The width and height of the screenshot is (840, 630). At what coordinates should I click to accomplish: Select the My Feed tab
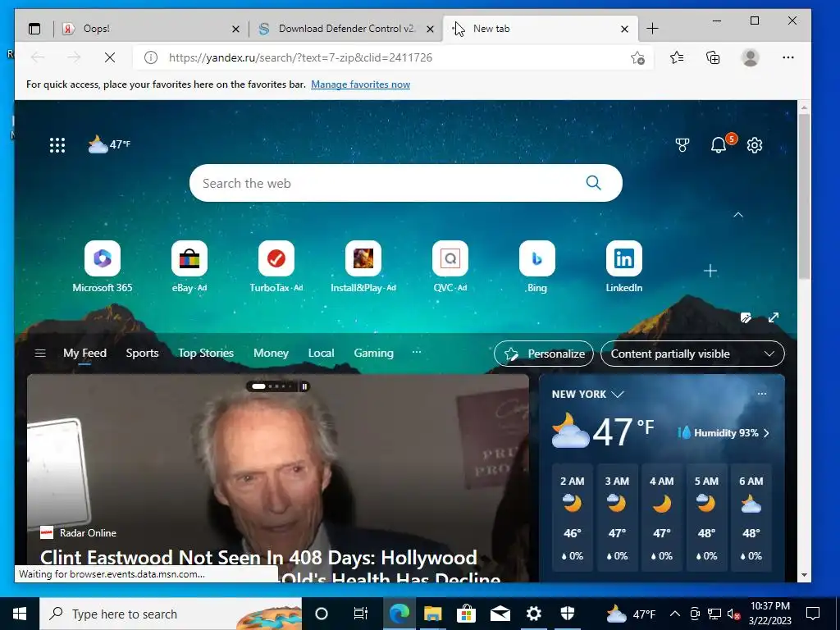coord(84,353)
